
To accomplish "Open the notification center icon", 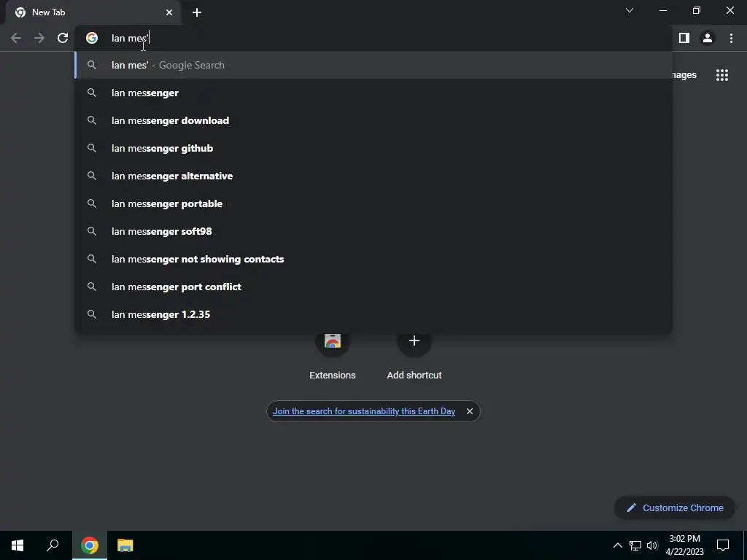I will coord(723,545).
